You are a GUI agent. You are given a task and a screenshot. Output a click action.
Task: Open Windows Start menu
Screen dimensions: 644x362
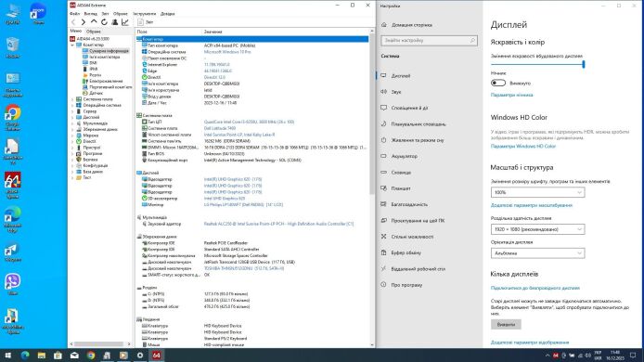coord(7,356)
